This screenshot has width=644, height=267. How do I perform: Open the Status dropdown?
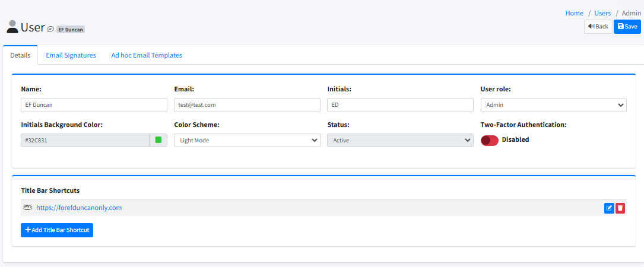tap(400, 140)
